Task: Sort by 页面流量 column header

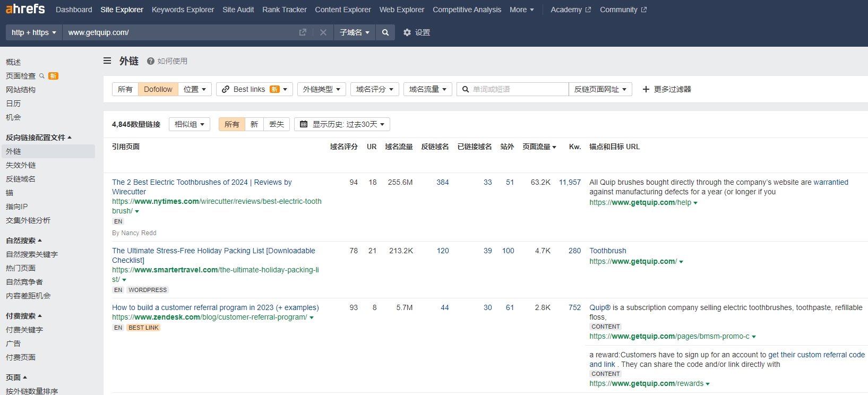Action: point(539,147)
